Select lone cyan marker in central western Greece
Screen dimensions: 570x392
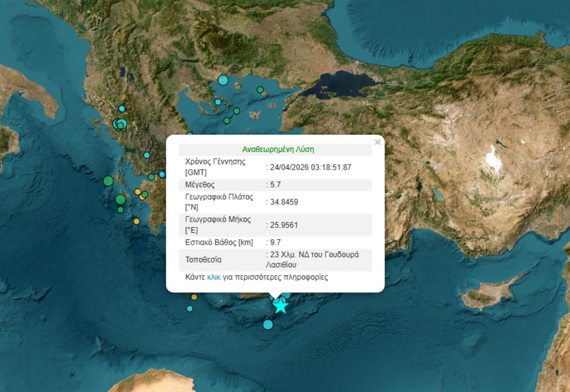tap(146, 155)
